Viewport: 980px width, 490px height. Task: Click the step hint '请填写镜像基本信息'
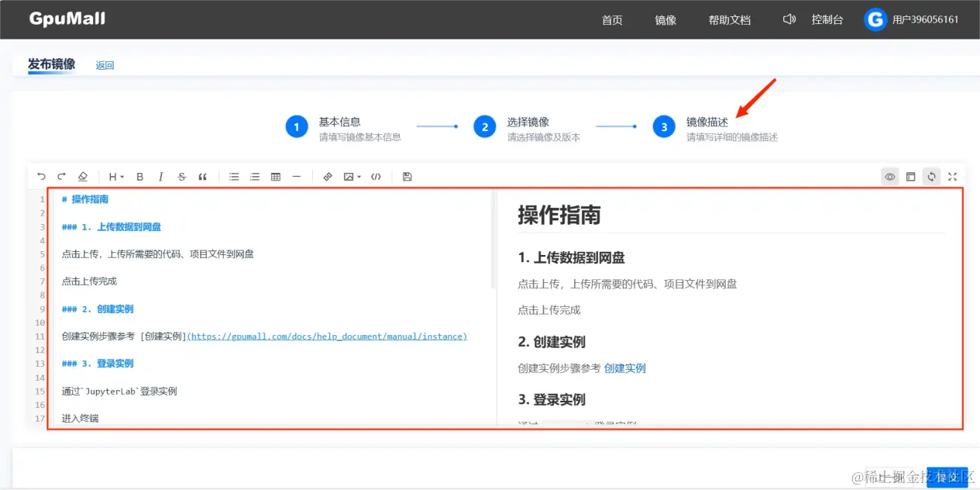click(x=359, y=137)
